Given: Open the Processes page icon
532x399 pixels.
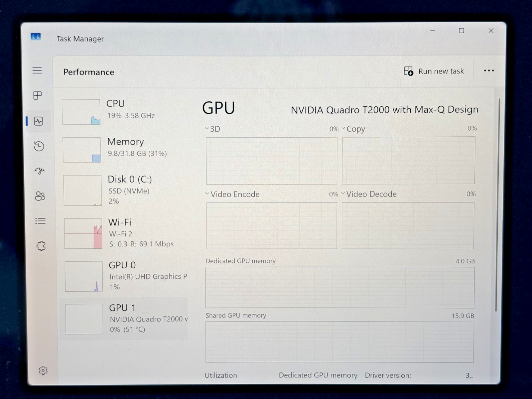Looking at the screenshot, I should (x=38, y=95).
